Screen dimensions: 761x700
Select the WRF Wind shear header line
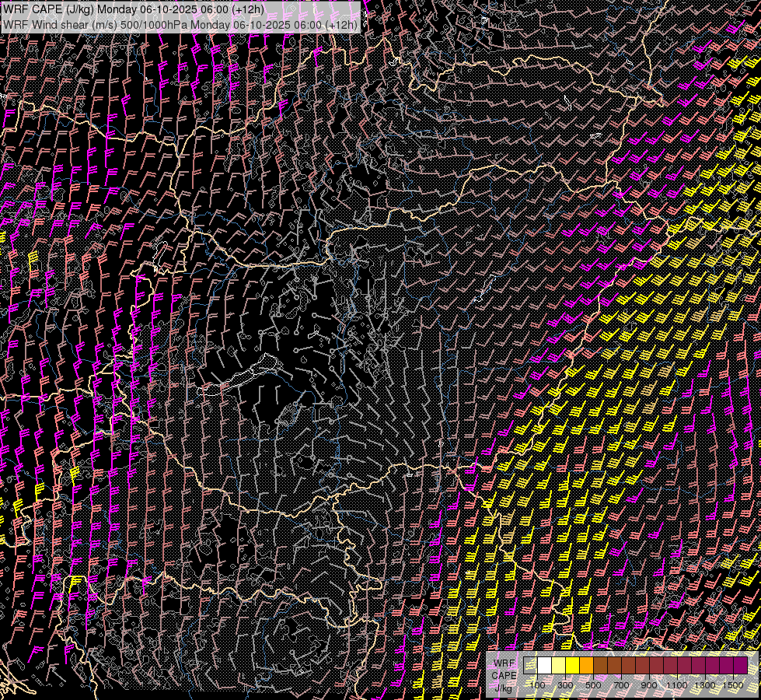pos(180,24)
